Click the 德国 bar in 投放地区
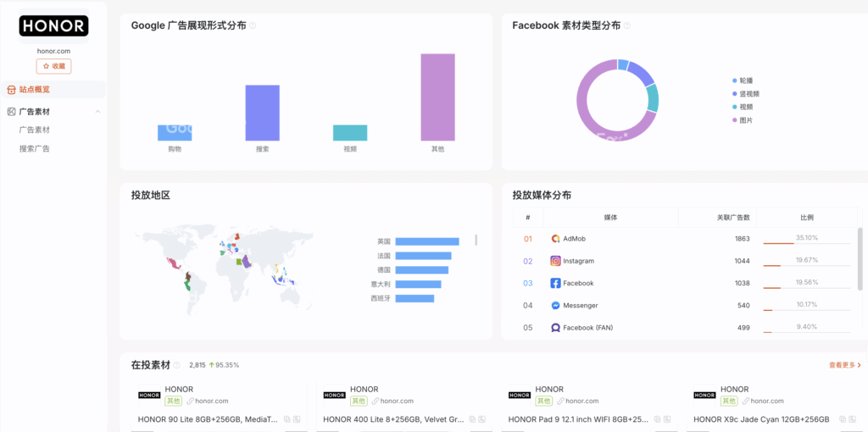This screenshot has height=432, width=868. coord(422,270)
